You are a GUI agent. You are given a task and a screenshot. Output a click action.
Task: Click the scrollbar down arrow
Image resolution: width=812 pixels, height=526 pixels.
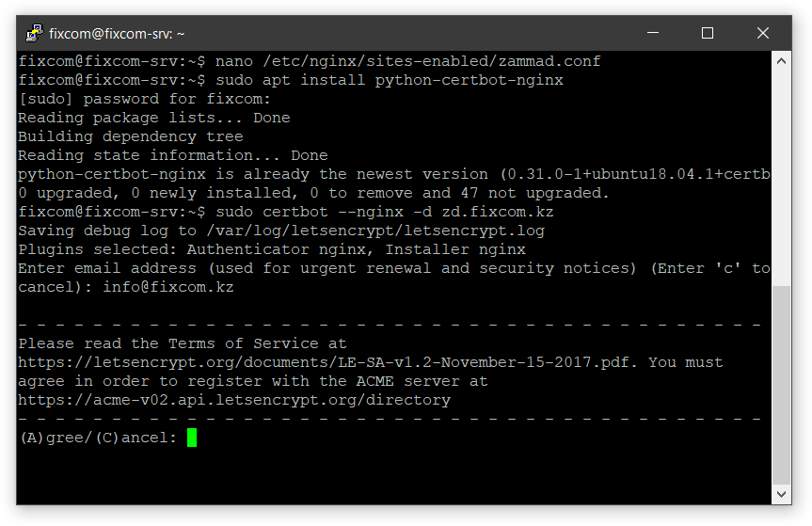[782, 494]
